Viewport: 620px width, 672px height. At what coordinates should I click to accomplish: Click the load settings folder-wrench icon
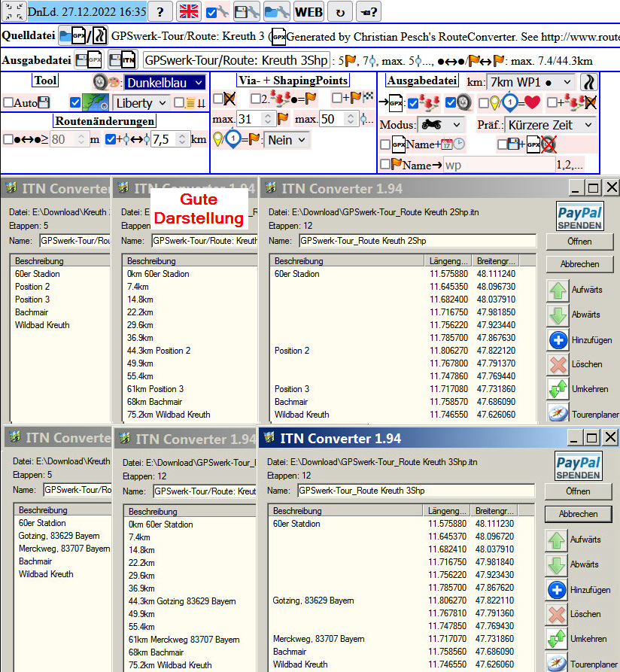276,11
